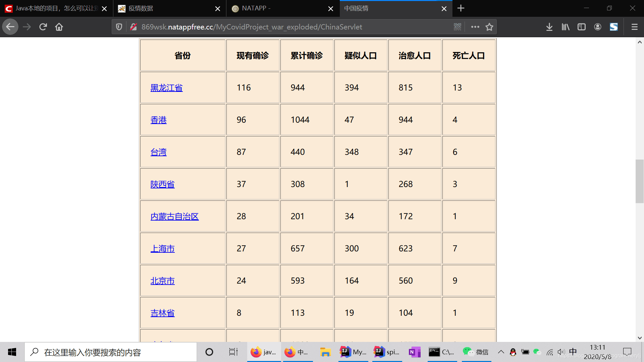Screen dimensions: 644x362
Task: Open the QR code generator icon
Action: 458,27
